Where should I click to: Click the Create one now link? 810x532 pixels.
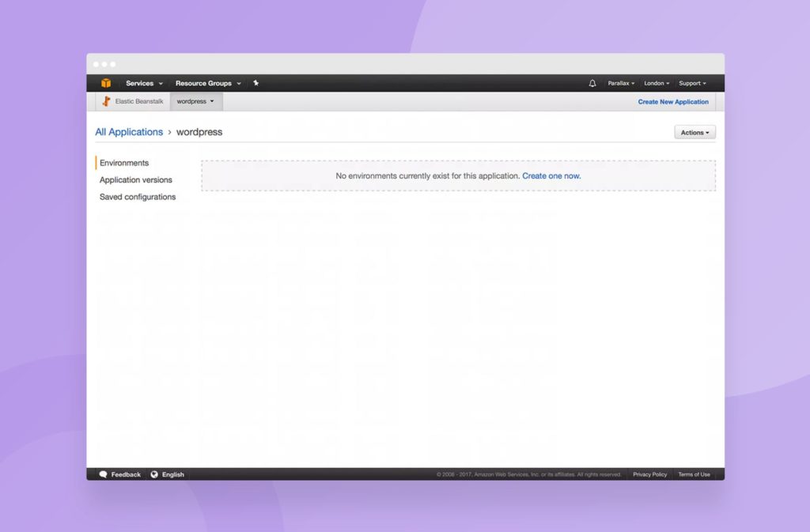[x=551, y=176]
